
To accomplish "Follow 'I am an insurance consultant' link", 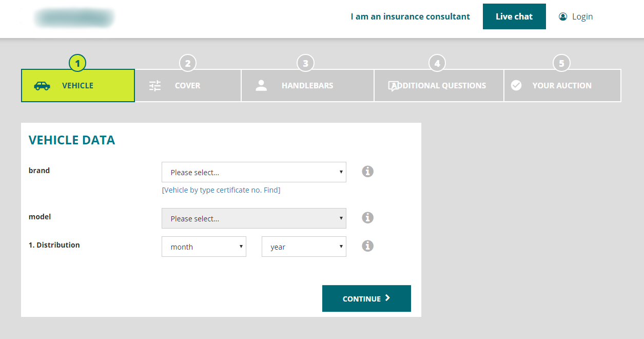I will tap(410, 16).
